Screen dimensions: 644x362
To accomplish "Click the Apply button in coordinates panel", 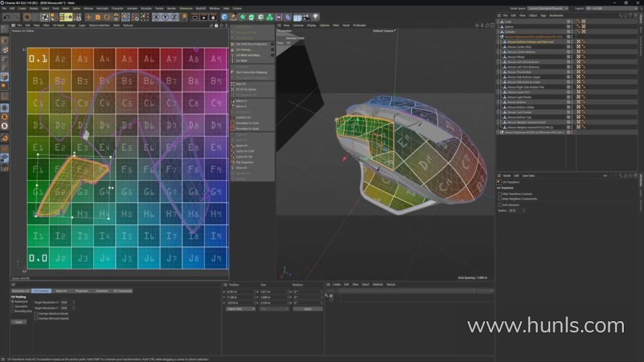I will [x=307, y=308].
